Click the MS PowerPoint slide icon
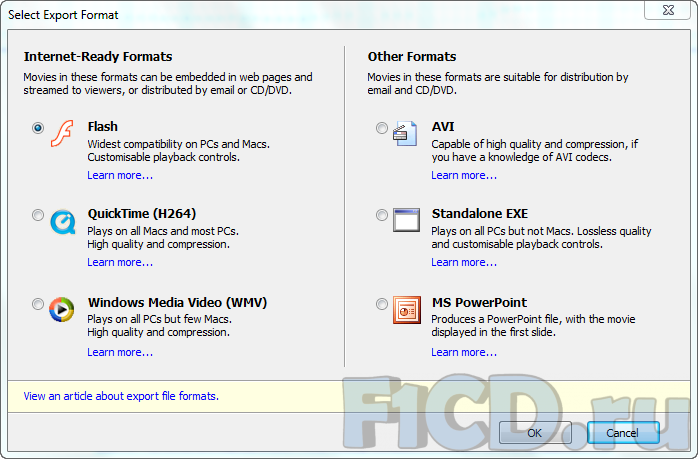 pyautogui.click(x=406, y=310)
